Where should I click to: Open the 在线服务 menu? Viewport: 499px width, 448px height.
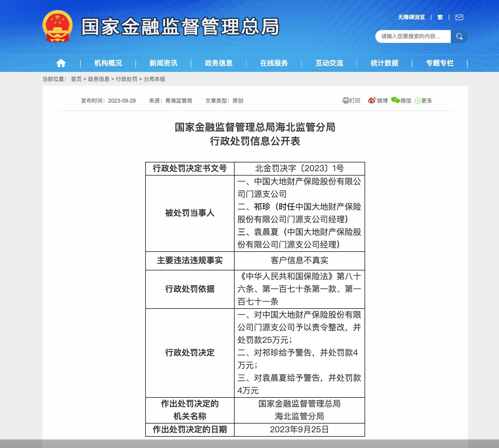coord(274,63)
